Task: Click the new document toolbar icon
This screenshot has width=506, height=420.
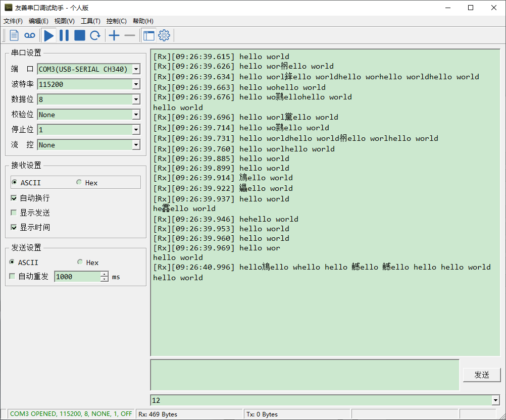Action: (x=14, y=35)
